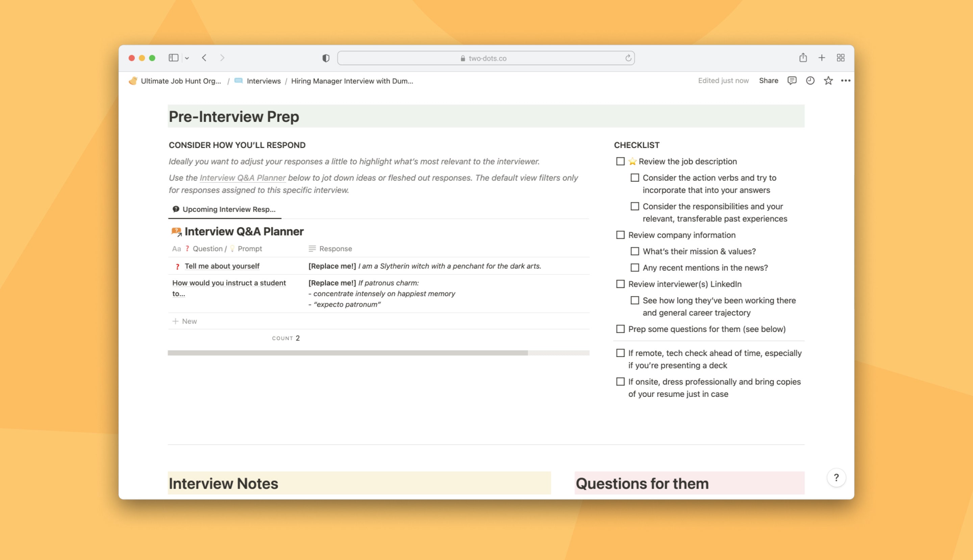This screenshot has width=973, height=560.
Task: Click the Interview Q&A Planner icon
Action: point(176,232)
